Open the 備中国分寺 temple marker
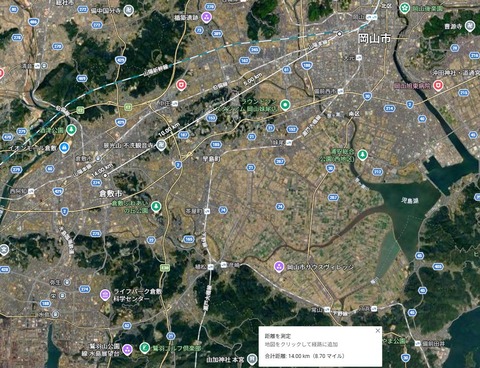This screenshot has height=368, width=480. click(128, 10)
